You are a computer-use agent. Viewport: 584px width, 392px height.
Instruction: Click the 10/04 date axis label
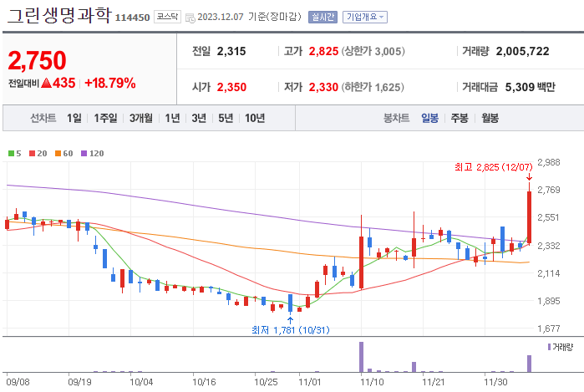point(141,382)
